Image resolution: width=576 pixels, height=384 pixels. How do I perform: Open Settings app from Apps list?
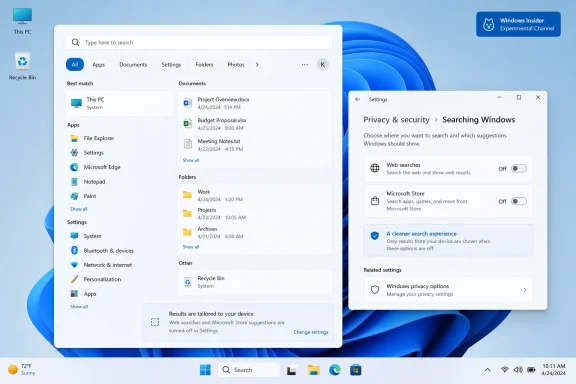click(x=87, y=152)
